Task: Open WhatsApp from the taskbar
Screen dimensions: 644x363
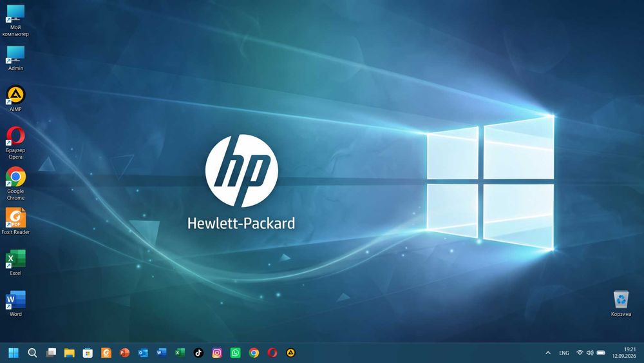Action: point(235,353)
